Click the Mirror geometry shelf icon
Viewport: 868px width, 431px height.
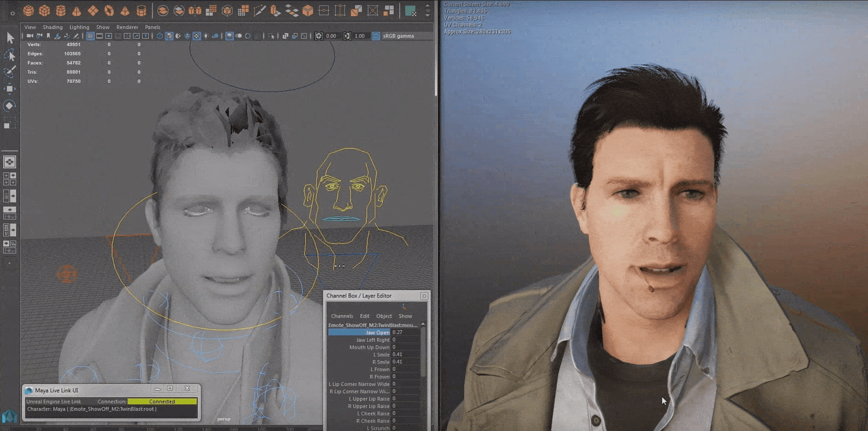[x=195, y=11]
